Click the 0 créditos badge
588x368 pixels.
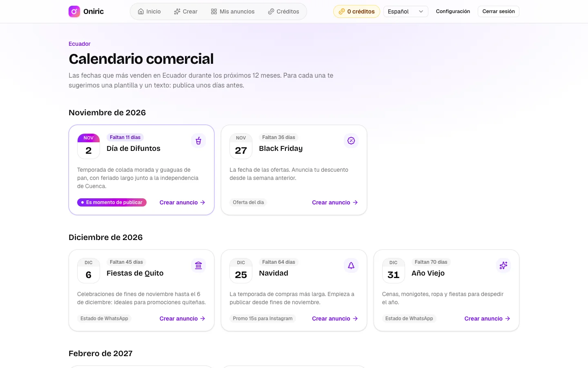pos(356,11)
